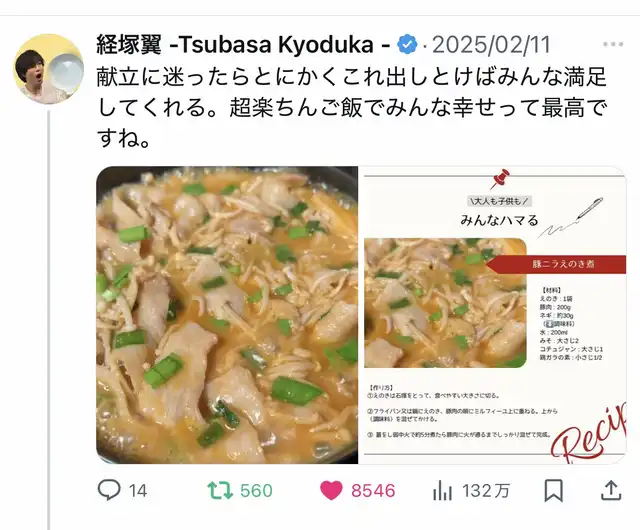
Task: Toggle the bookmark icon
Action: tap(553, 490)
